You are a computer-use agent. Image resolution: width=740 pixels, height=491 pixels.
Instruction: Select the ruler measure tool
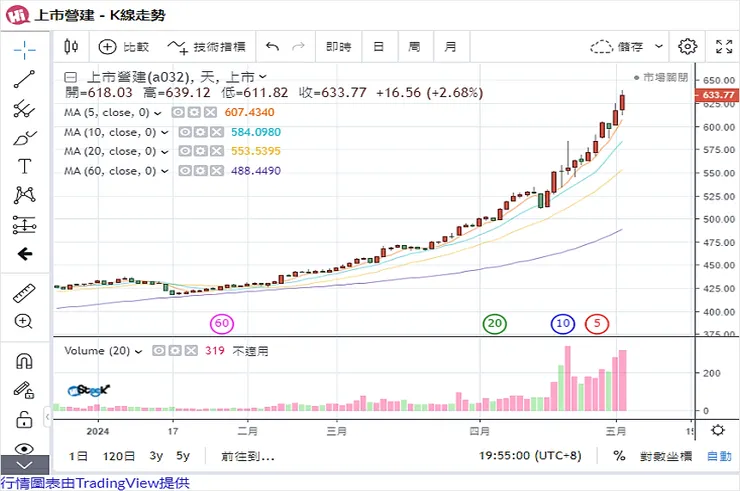pyautogui.click(x=25, y=293)
